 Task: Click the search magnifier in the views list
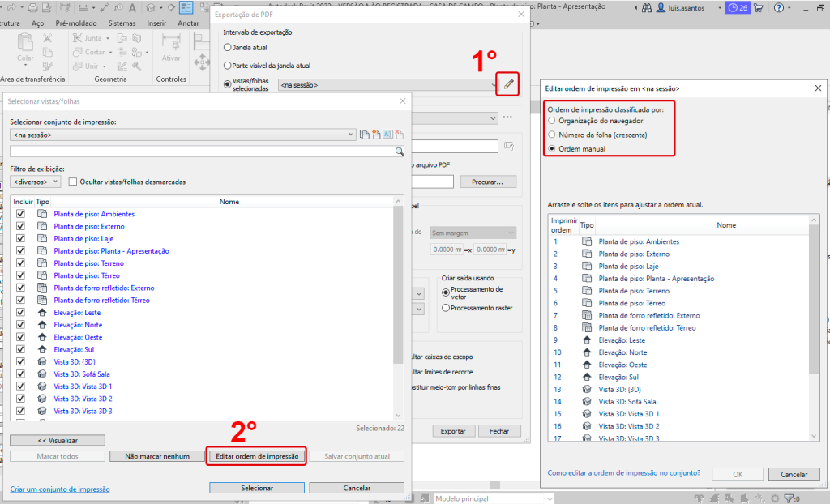(400, 151)
